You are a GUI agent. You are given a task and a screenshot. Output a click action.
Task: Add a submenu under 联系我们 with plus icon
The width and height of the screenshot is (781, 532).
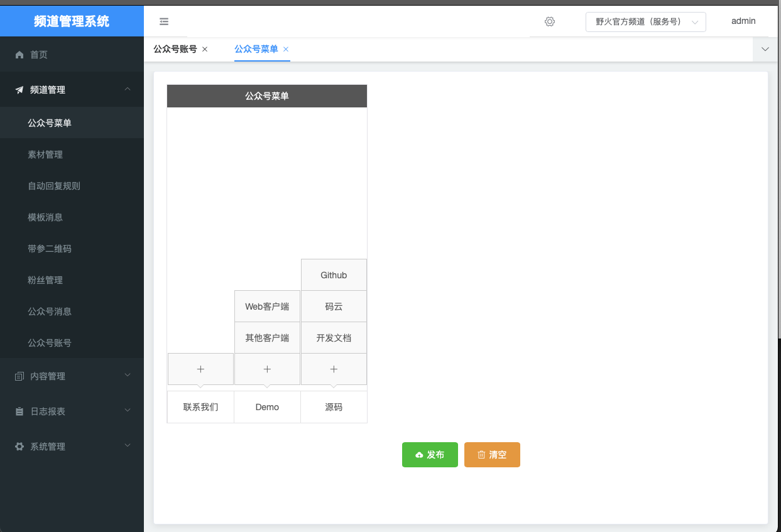point(200,369)
